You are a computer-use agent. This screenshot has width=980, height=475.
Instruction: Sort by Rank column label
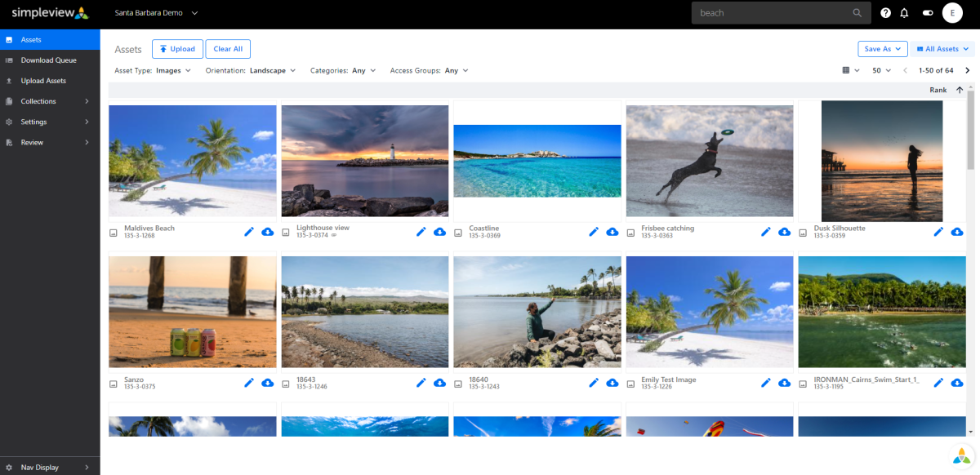(x=938, y=91)
